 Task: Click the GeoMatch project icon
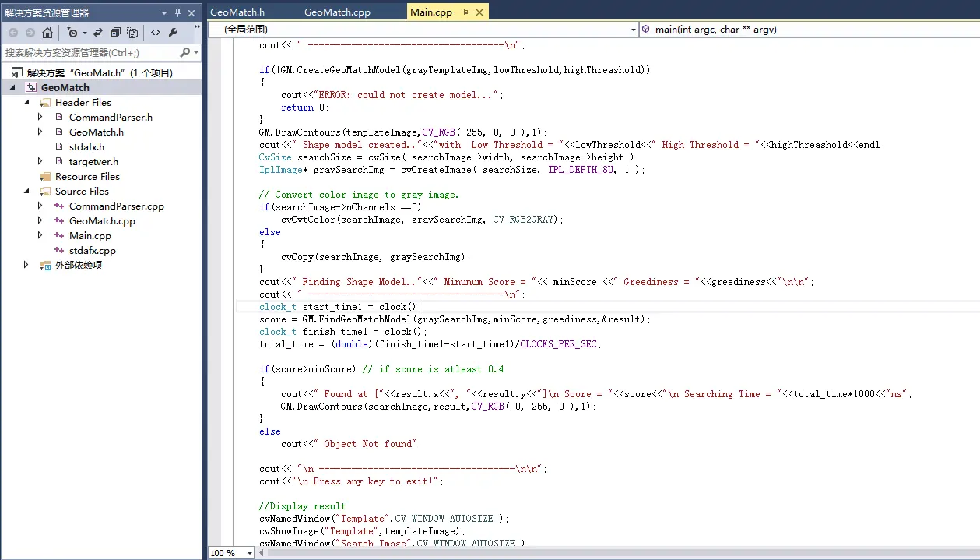coord(31,87)
